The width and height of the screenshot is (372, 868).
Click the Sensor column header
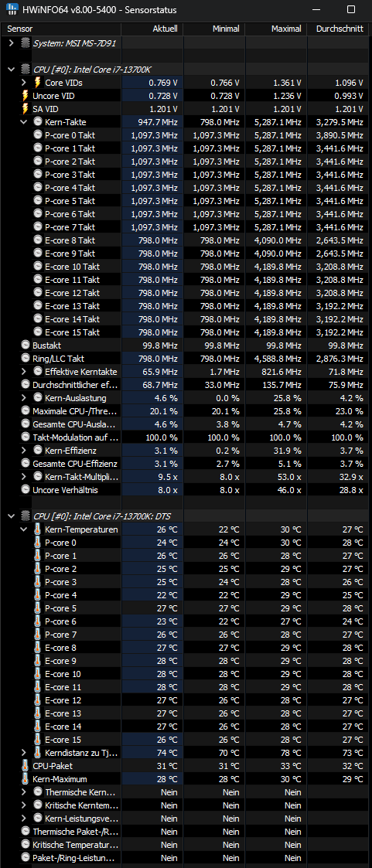[x=60, y=29]
